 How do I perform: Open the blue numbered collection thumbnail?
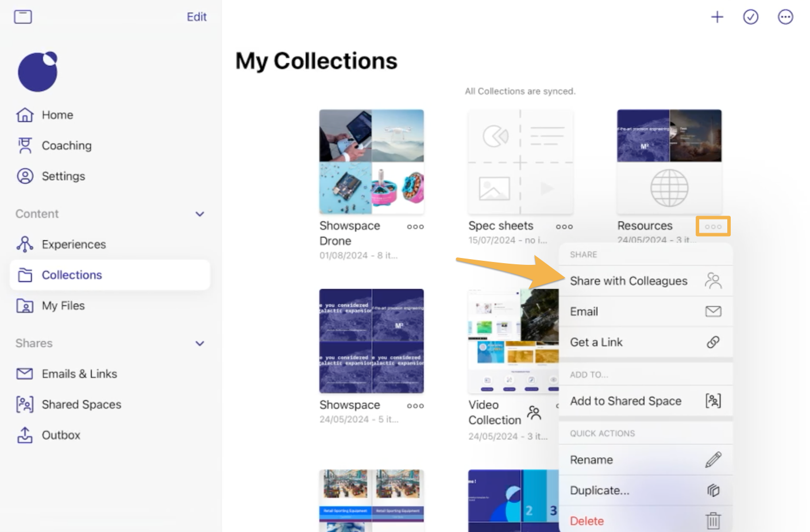click(514, 500)
